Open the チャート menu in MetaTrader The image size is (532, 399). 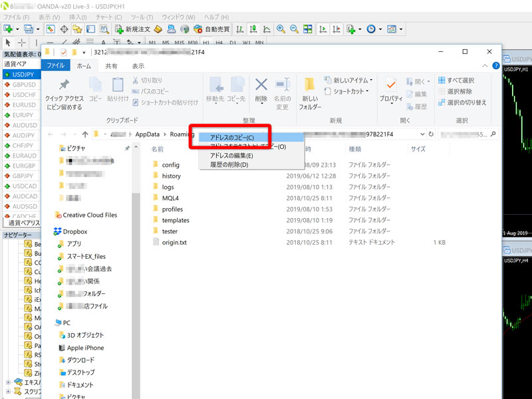pos(108,17)
